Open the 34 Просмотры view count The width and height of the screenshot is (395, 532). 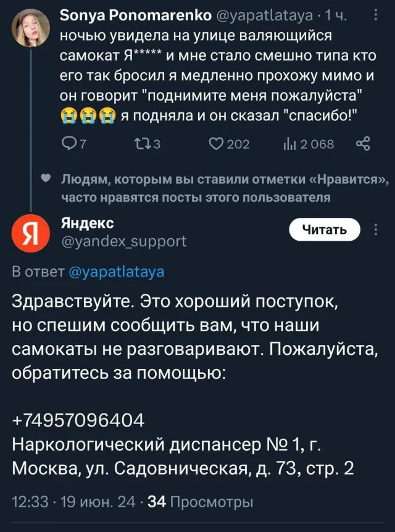(197, 501)
